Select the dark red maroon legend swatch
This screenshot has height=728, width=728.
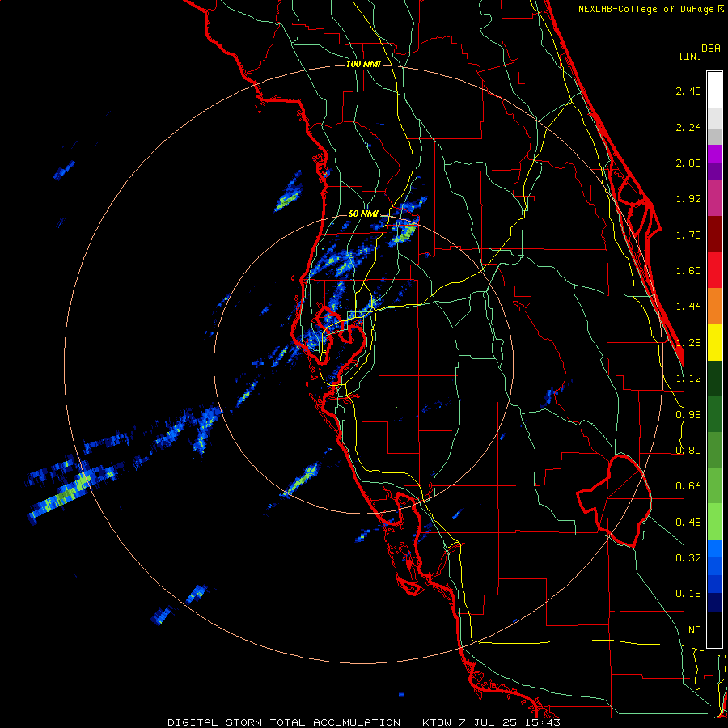tap(714, 235)
